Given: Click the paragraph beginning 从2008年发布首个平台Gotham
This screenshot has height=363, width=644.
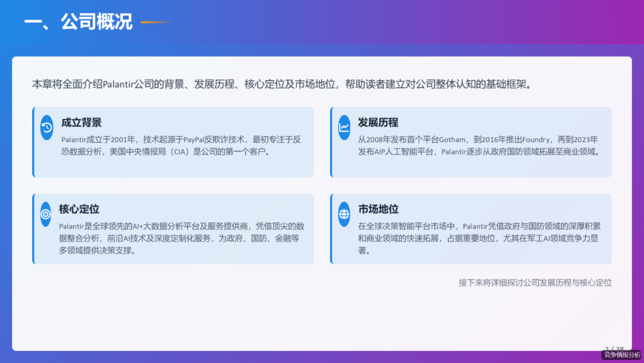Looking at the screenshot, I should 479,146.
